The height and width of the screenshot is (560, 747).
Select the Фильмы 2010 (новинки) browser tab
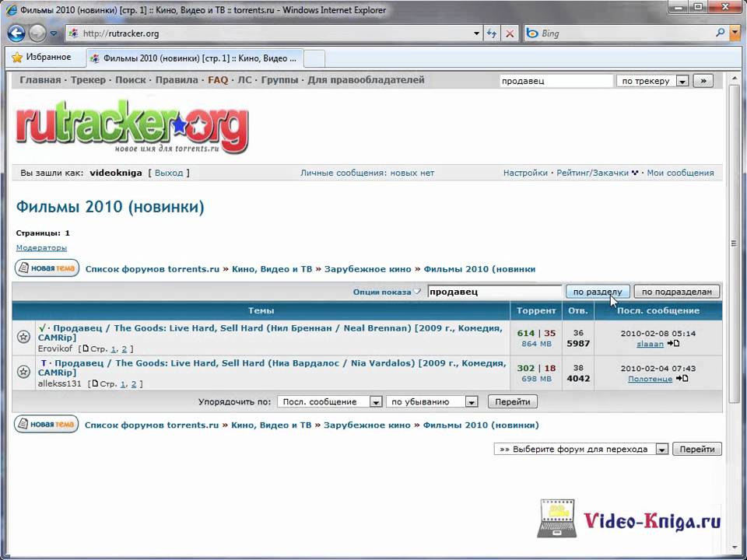pos(195,58)
